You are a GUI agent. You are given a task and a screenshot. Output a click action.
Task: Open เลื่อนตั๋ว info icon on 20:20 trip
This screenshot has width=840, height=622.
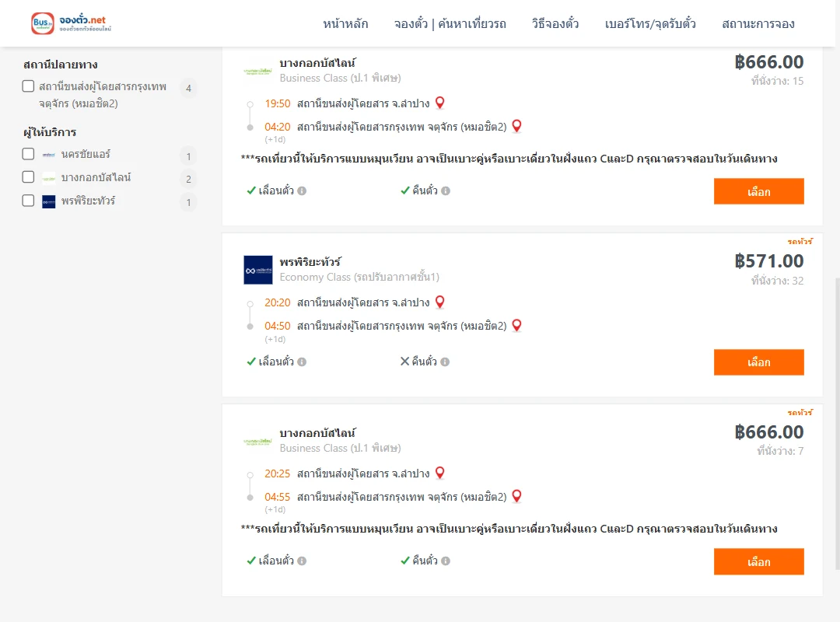(302, 362)
